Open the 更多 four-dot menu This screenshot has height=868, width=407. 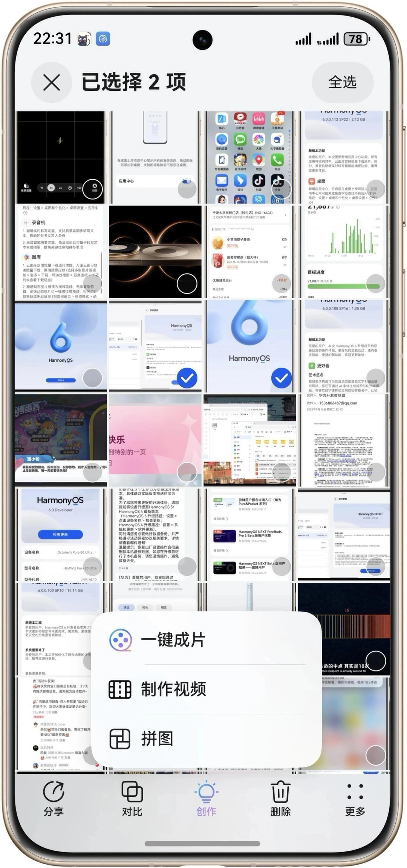point(355,799)
